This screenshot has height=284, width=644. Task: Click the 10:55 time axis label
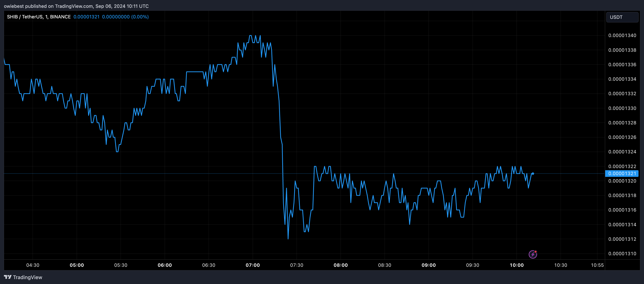coord(597,265)
